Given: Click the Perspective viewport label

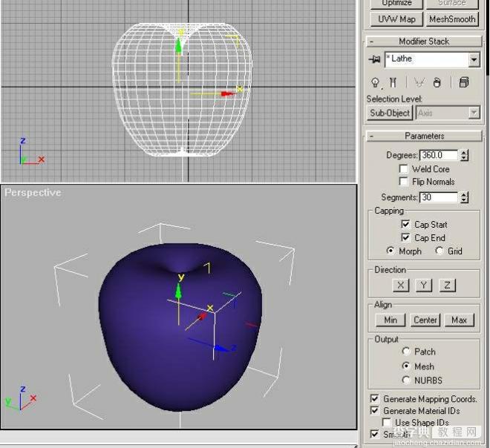Looking at the screenshot, I should click(x=33, y=192).
